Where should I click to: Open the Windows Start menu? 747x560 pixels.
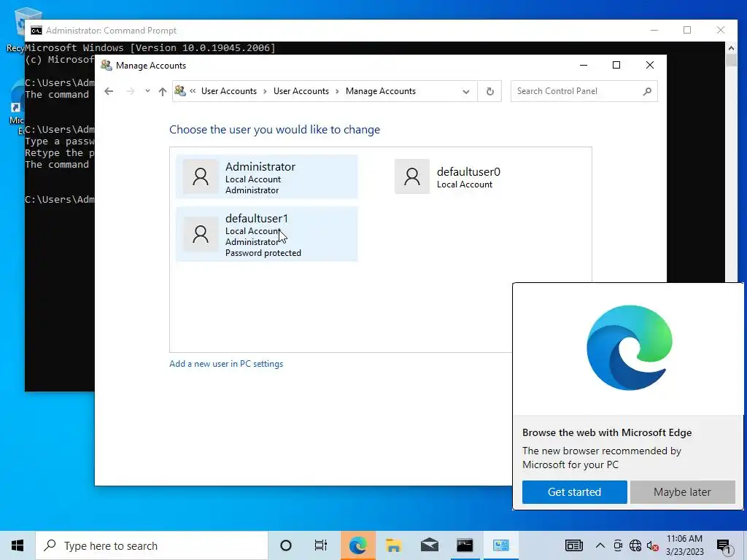tap(18, 545)
